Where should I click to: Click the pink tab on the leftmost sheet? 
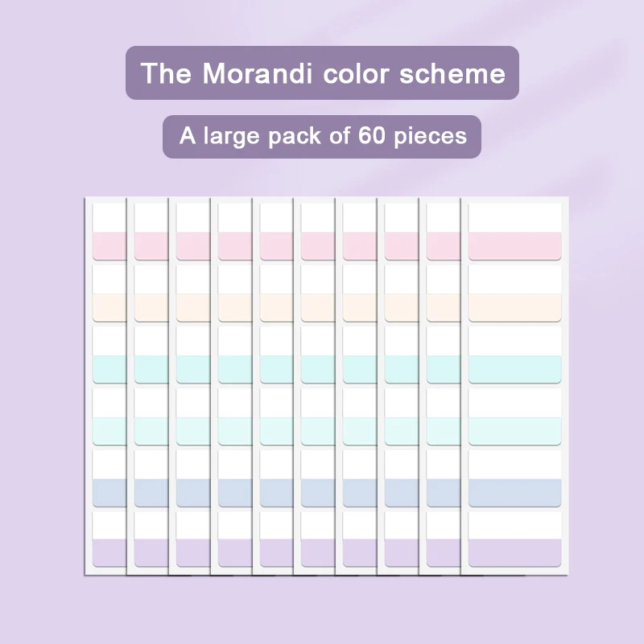pos(109,246)
